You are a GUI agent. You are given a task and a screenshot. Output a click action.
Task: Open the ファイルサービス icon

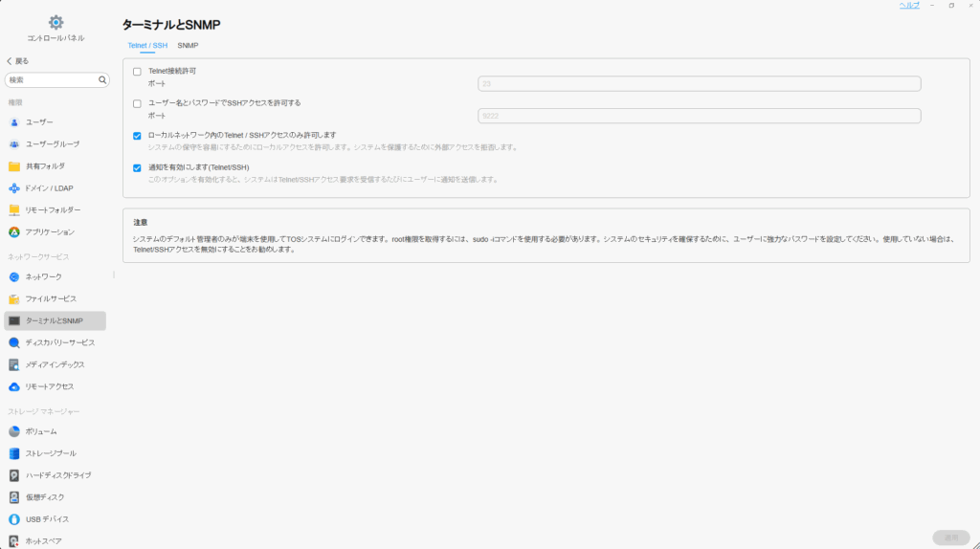click(x=14, y=298)
